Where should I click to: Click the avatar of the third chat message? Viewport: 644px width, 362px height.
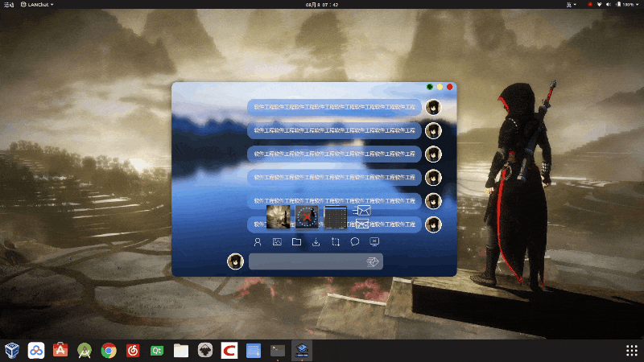(433, 154)
